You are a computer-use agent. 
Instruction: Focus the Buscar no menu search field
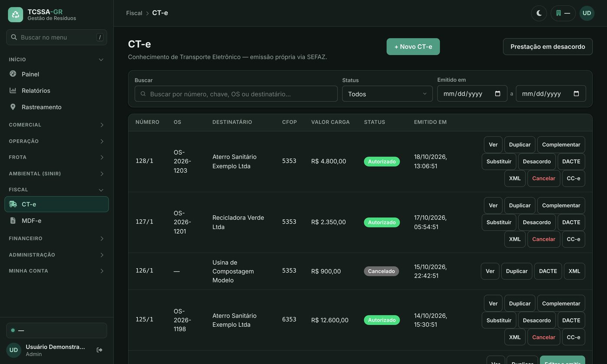(56, 37)
